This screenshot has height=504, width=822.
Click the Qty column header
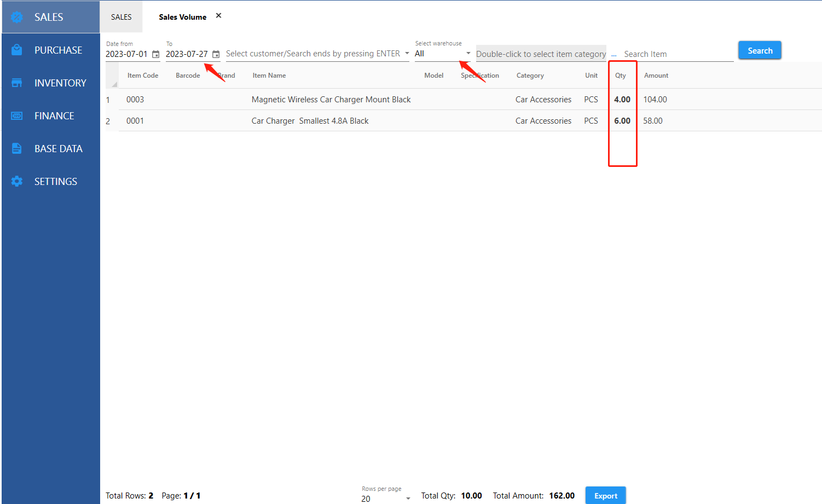point(621,76)
